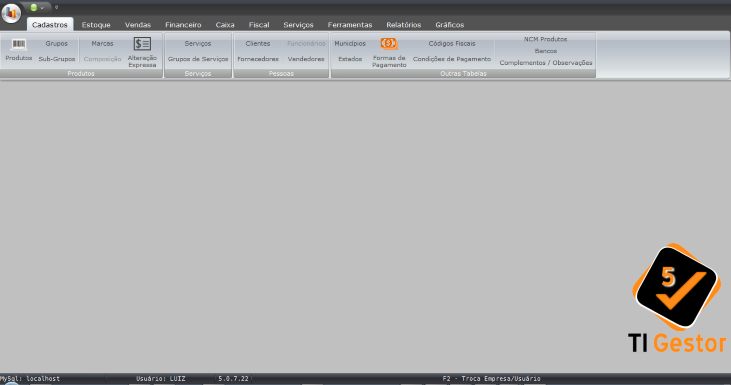The image size is (731, 385).
Task: Click the MySql: localhost status entry
Action: (30, 378)
